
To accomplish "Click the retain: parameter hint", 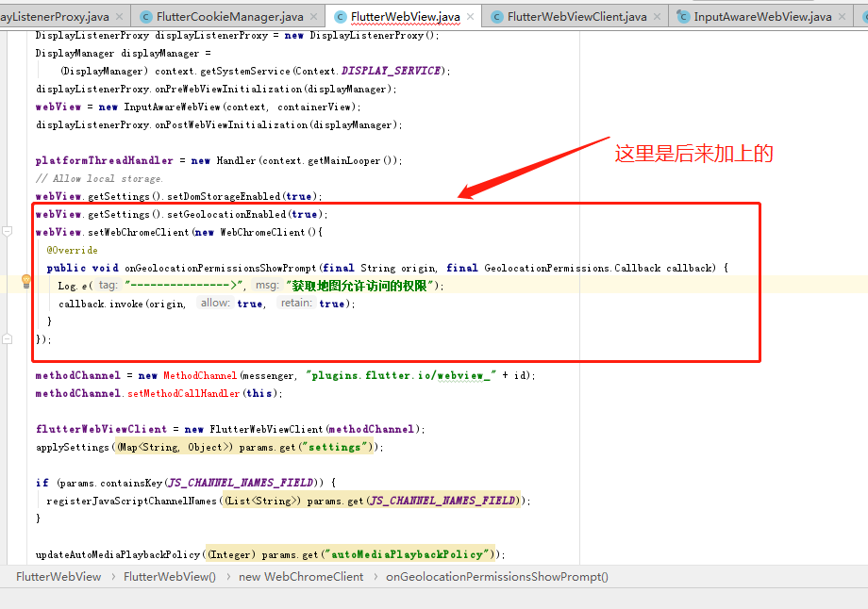I will [296, 303].
